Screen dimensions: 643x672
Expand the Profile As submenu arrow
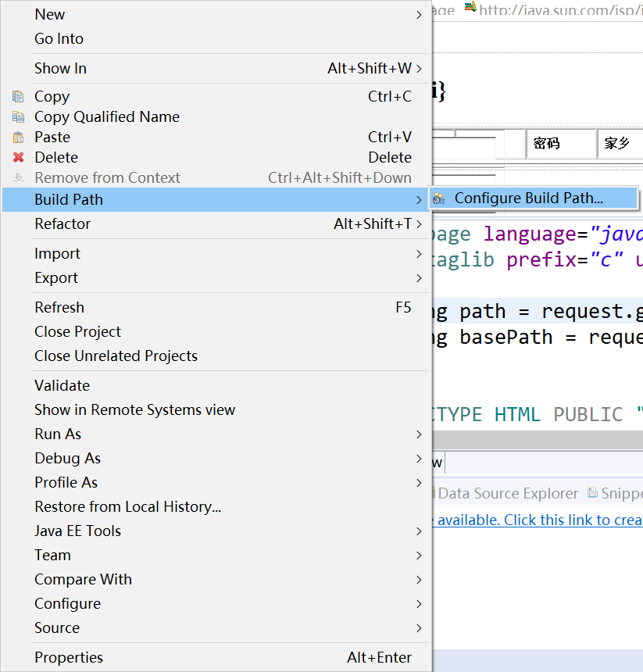[x=419, y=483]
